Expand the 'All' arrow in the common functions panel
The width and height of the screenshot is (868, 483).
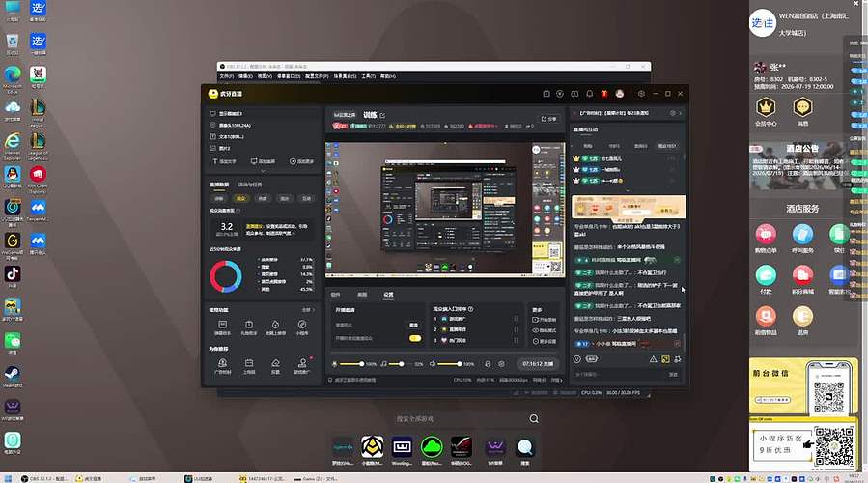[308, 310]
